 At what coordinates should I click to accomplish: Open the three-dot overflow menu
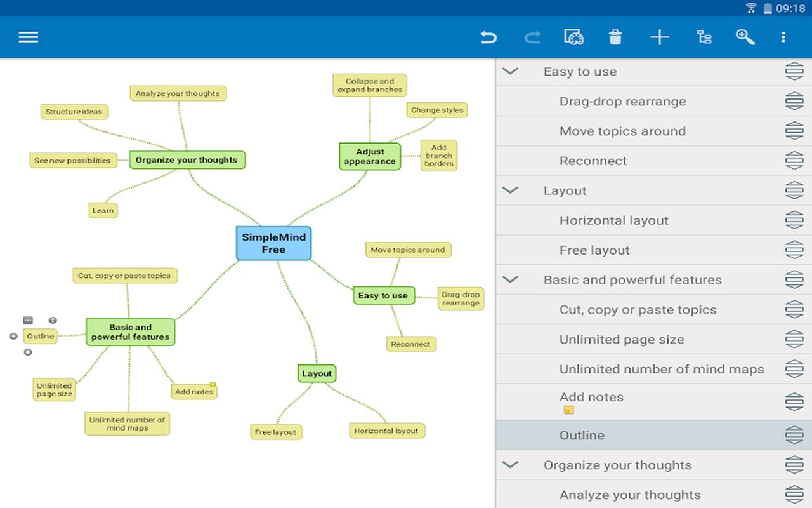click(x=783, y=37)
